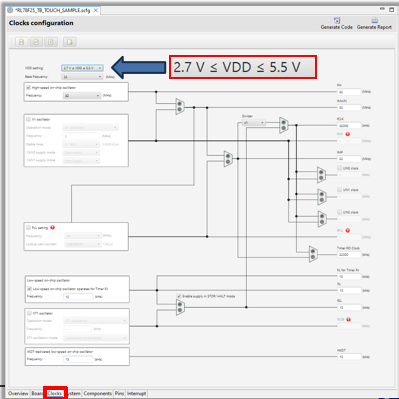This screenshot has height=399, width=399.
Task: Maximize the editor pane via its top-right icon
Action: pyautogui.click(x=392, y=9)
